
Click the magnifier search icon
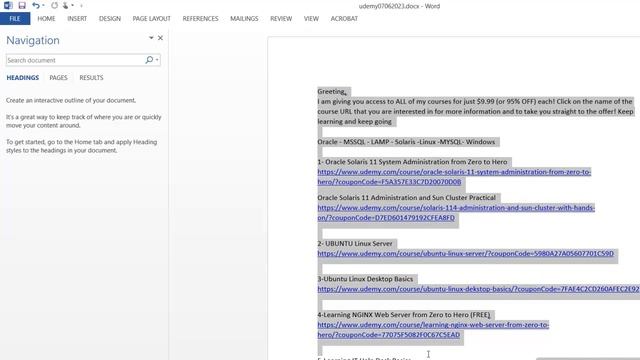click(149, 60)
